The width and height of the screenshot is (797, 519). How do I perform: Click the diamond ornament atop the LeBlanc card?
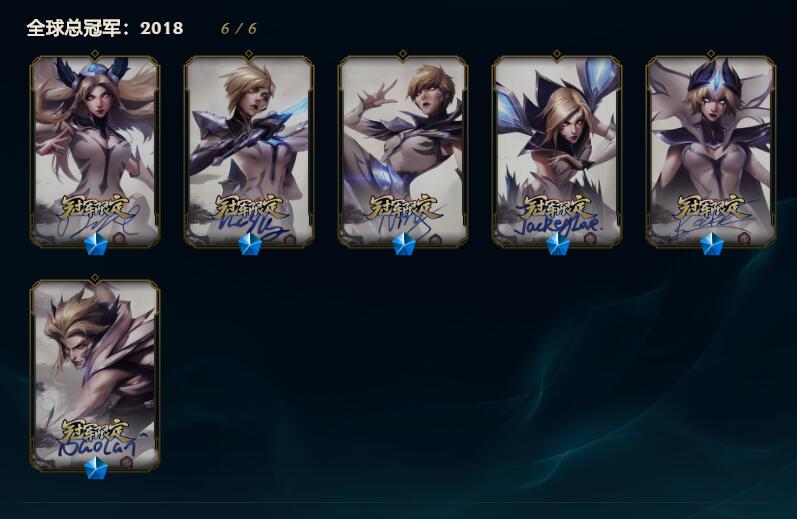[711, 54]
